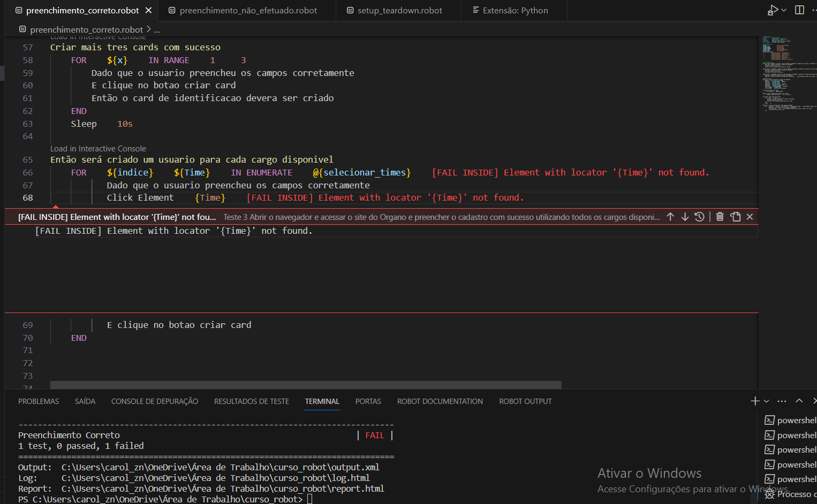Click Load in Interactive Console above line 65
Viewport: 817px width, 504px height.
[98, 149]
